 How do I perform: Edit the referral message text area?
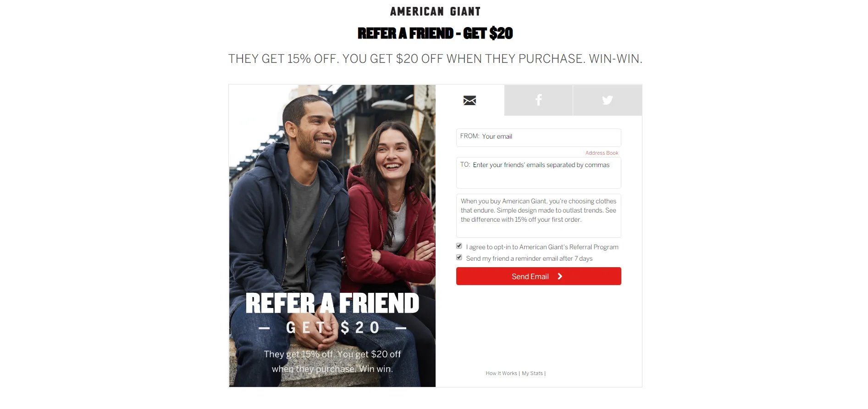538,216
